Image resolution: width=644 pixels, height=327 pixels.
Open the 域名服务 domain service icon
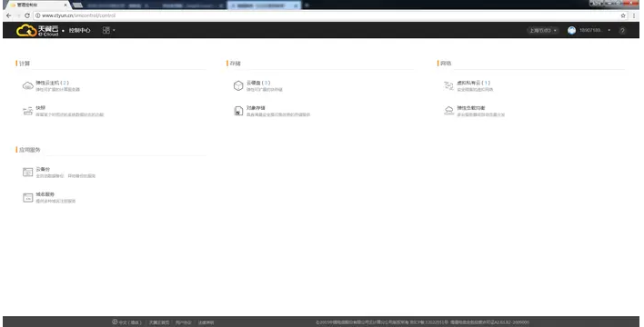pos(27,197)
